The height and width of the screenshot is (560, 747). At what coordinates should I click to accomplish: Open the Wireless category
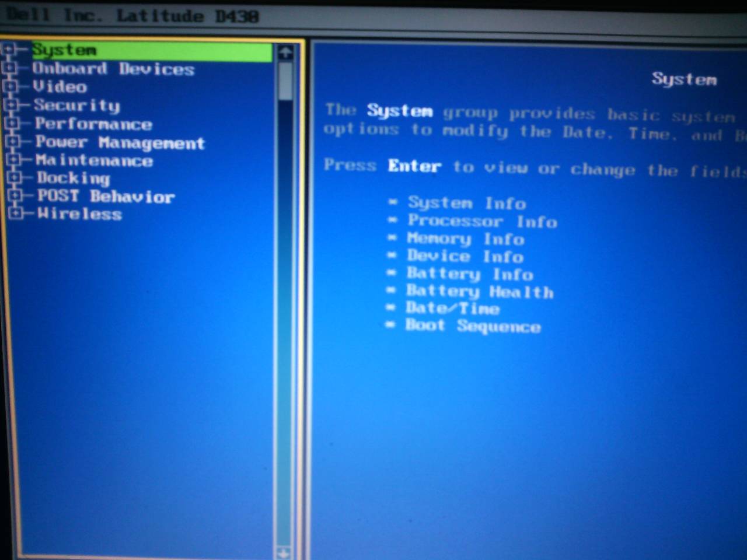pyautogui.click(x=80, y=214)
